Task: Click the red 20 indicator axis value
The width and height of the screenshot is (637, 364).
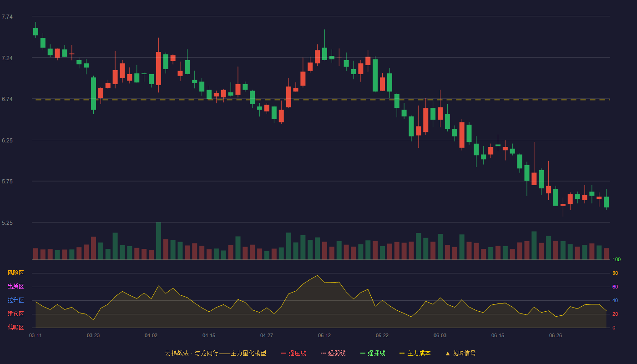Action: 615,314
